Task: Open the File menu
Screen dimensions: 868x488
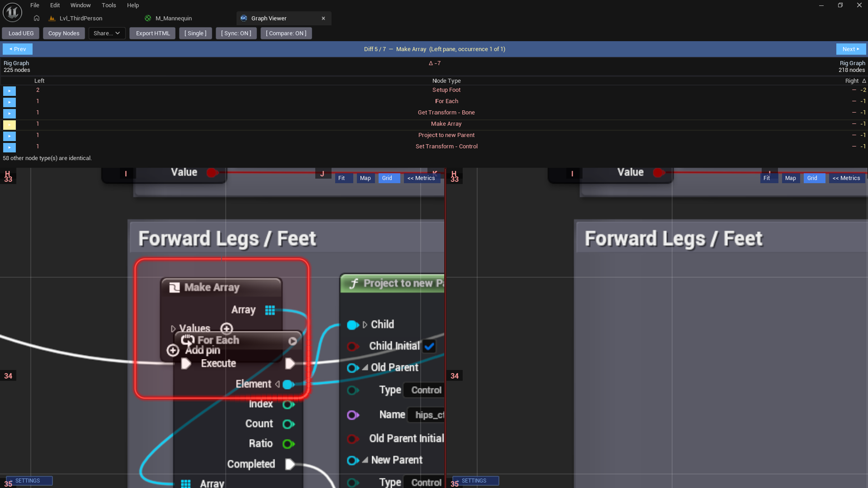Action: pos(35,5)
